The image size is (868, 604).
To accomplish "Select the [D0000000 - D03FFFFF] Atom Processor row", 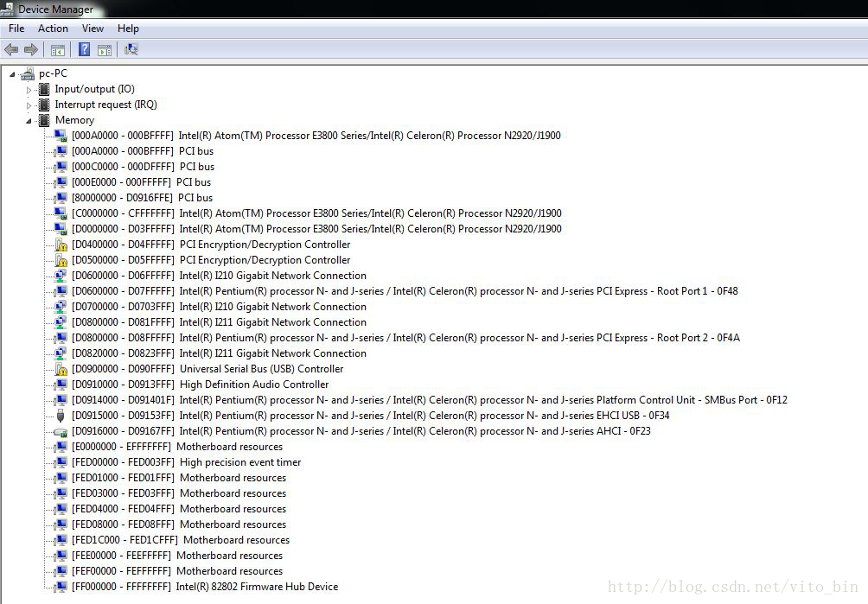I will [316, 229].
